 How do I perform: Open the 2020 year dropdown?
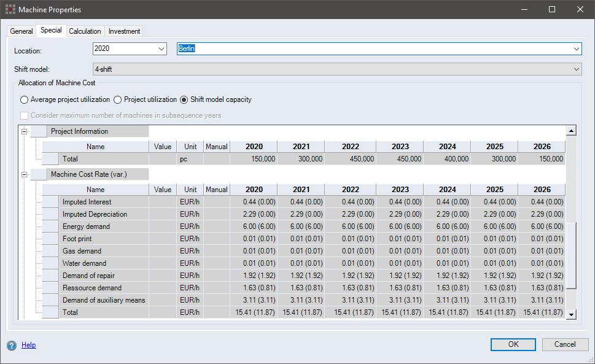point(161,49)
